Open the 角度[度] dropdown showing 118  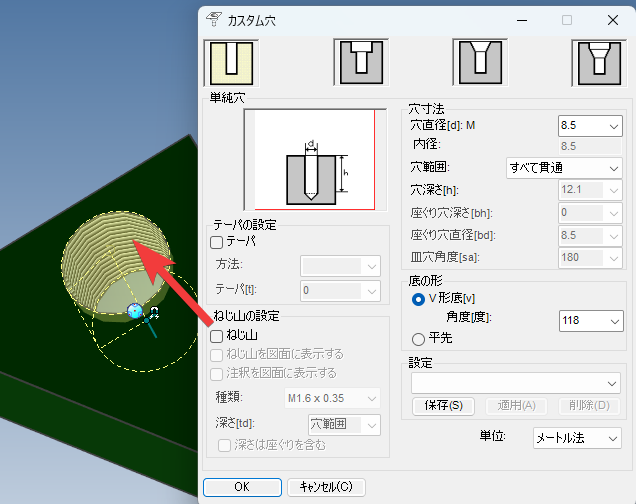pos(591,321)
